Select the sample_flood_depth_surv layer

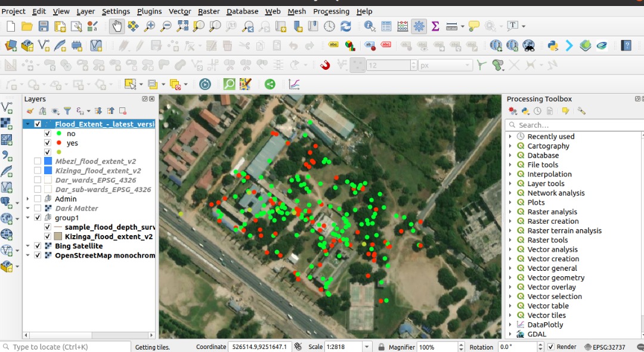tap(110, 227)
